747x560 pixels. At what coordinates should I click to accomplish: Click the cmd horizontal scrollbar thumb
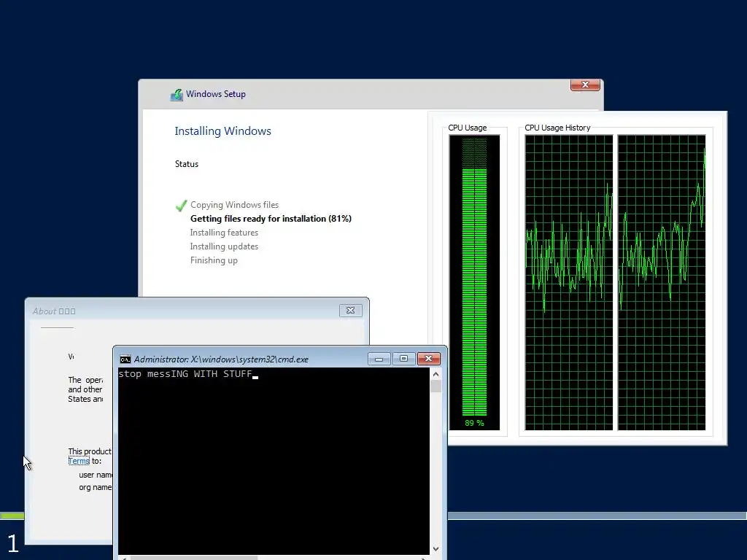pyautogui.click(x=194, y=558)
